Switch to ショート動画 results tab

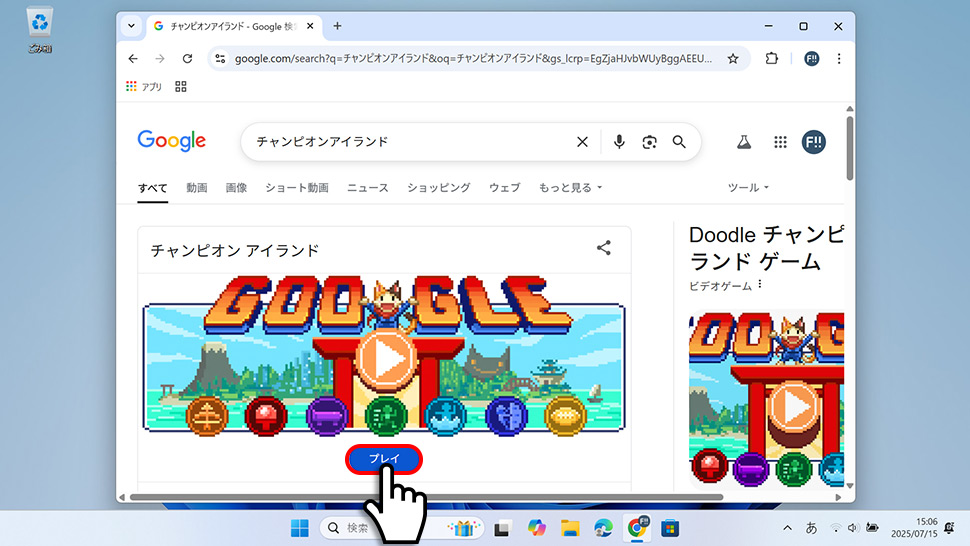(297, 188)
